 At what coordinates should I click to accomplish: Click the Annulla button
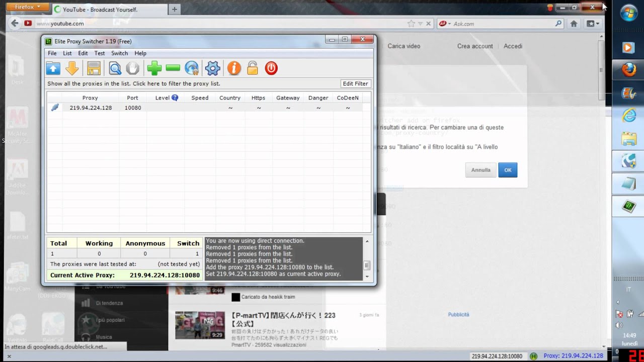(480, 170)
